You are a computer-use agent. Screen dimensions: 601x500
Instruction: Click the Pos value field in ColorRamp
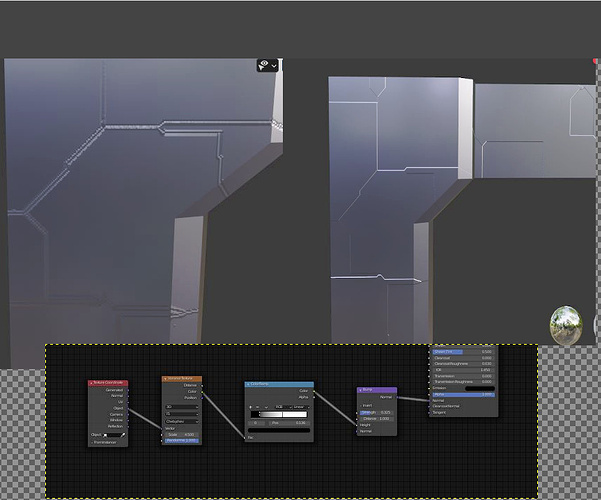point(289,423)
